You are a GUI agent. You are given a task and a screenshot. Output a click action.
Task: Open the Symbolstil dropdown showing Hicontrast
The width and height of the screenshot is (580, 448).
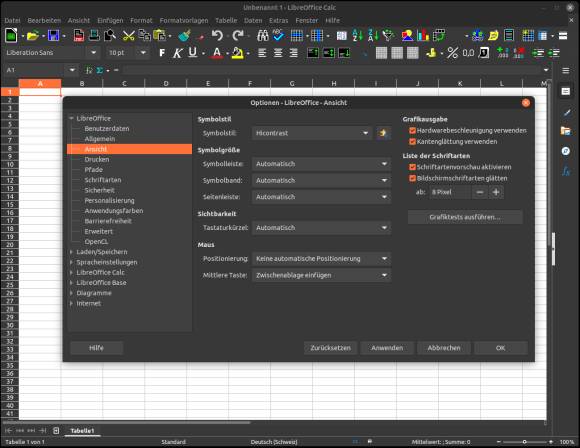tap(312, 133)
